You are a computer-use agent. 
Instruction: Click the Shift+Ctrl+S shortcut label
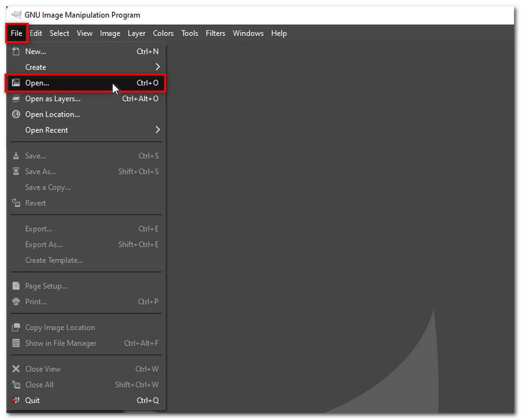(x=139, y=171)
